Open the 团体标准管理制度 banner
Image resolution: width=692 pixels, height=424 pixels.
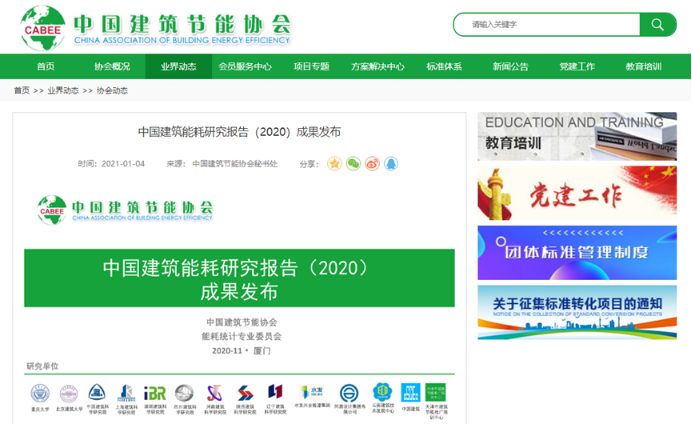click(577, 253)
